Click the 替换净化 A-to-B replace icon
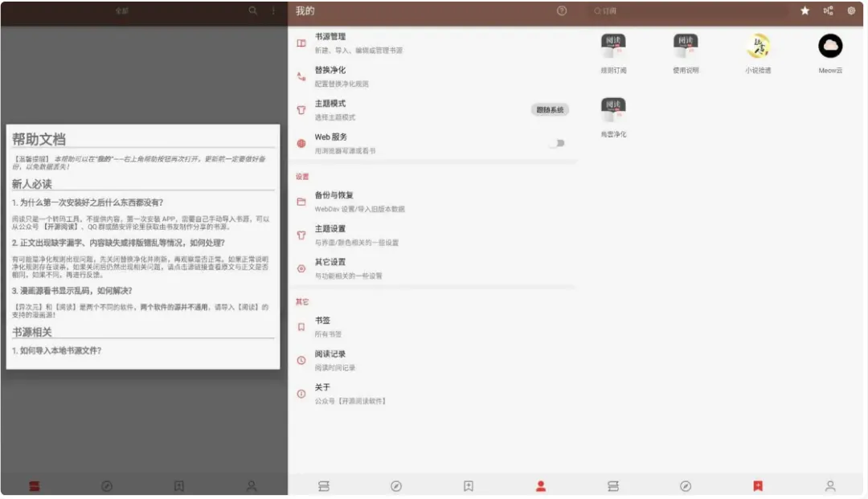Viewport: 868px width, 499px height. pos(301,76)
